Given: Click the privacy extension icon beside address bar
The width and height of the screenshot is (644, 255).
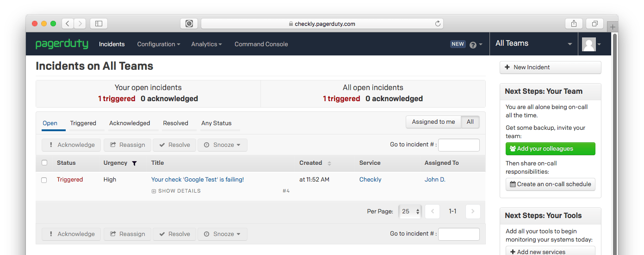Looking at the screenshot, I should coord(189,24).
